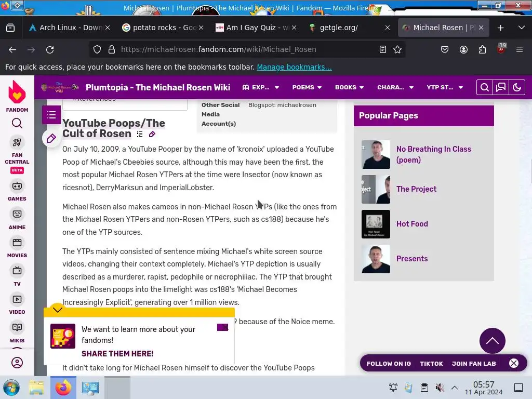Open Presents popular page link
The image size is (532, 399).
click(412, 259)
